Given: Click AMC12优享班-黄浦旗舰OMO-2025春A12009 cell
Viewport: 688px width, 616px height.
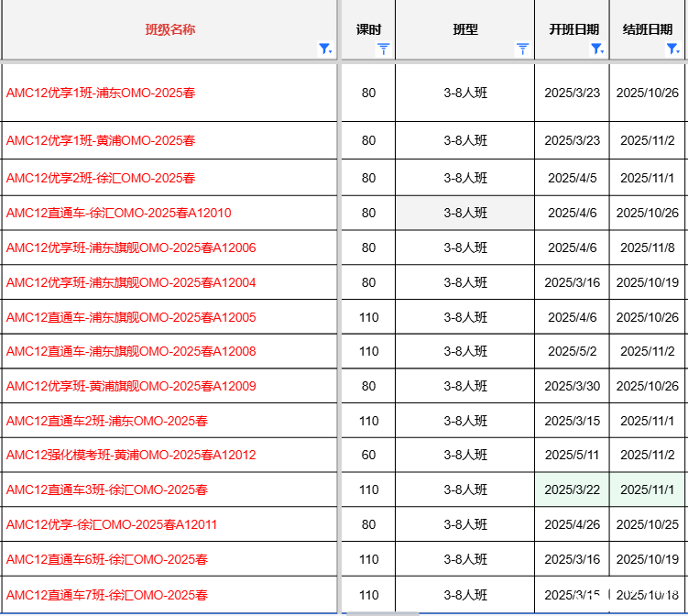Looking at the screenshot, I should (169, 386).
